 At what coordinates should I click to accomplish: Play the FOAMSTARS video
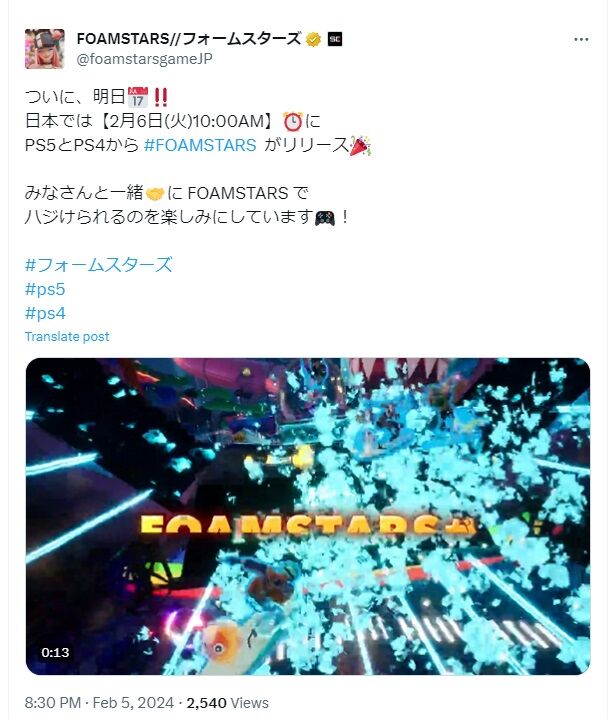(308, 516)
